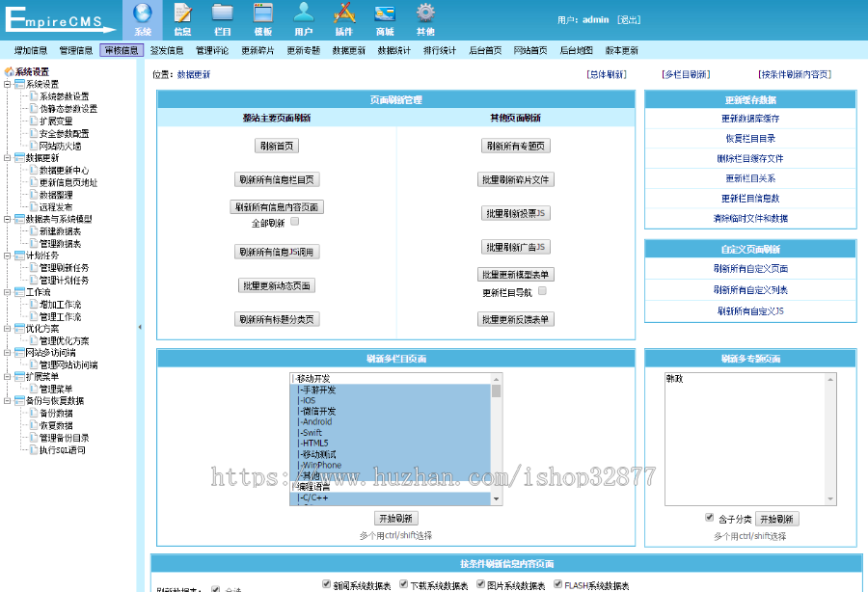Collapse the 优化方案 tree group
The image size is (868, 592).
coord(7,328)
